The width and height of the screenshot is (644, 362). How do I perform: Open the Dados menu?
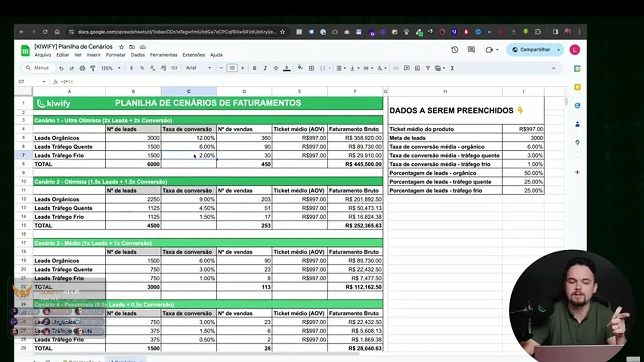[x=138, y=55]
